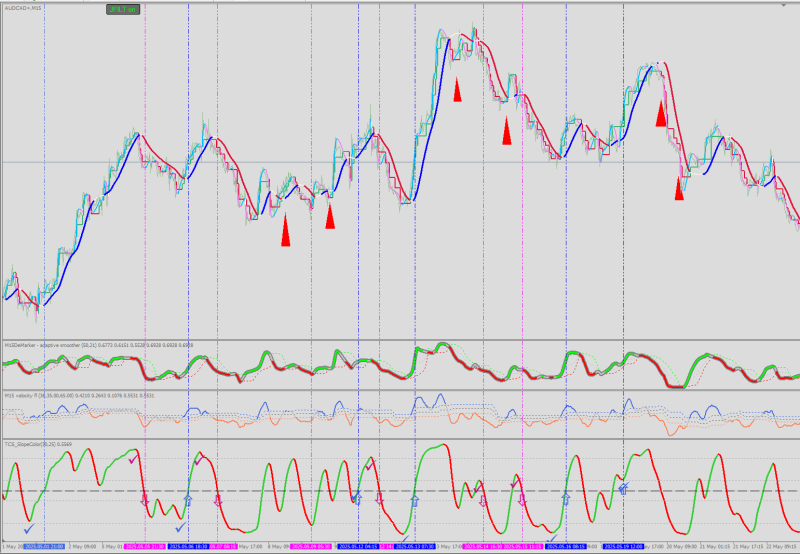
Task: Select the horizontal price line across main chart
Action: pos(400,163)
